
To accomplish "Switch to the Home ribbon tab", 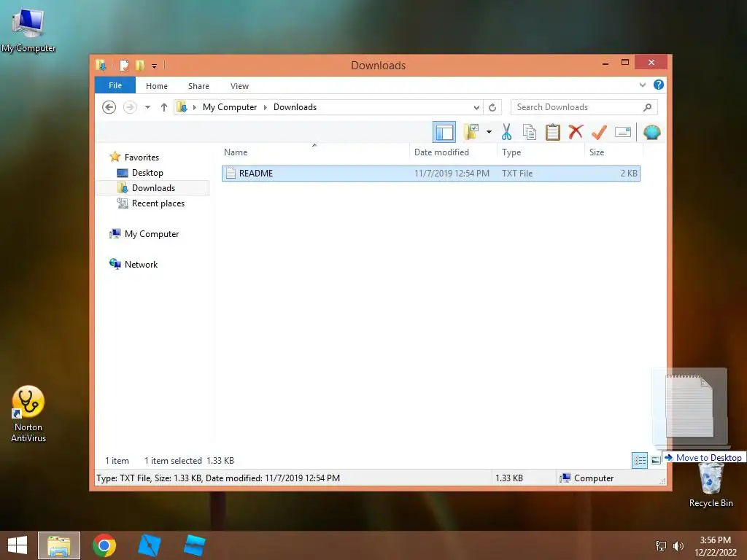I will coord(157,86).
